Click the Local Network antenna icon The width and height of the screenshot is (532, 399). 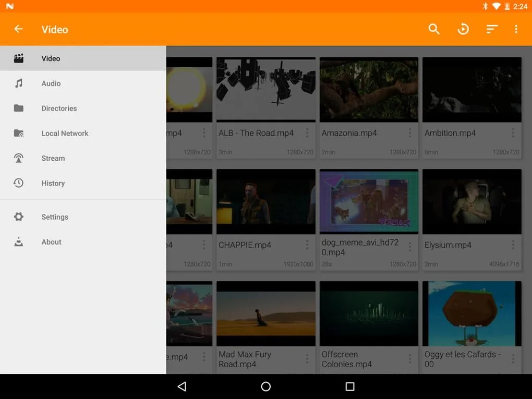(19, 133)
